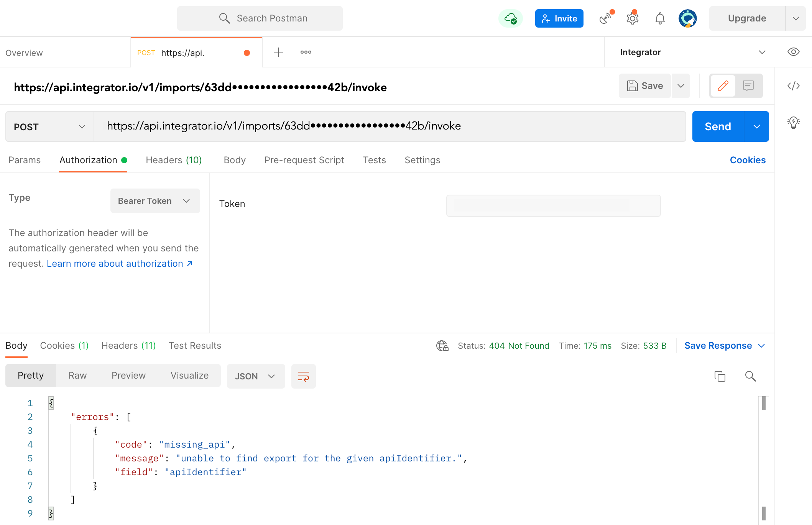Open the JSON format dropdown
Screen dimensions: 812x525
click(256, 376)
